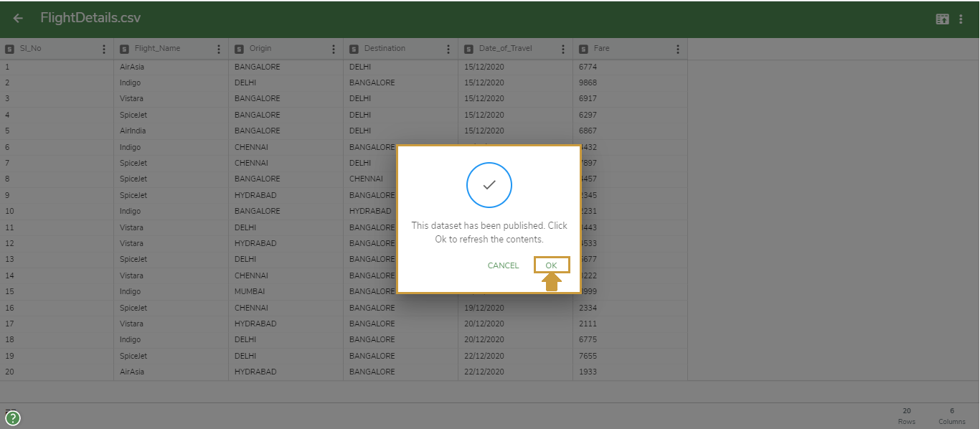980x429 pixels.
Task: Click the blue checkmark icon in the dialog
Action: [x=489, y=185]
